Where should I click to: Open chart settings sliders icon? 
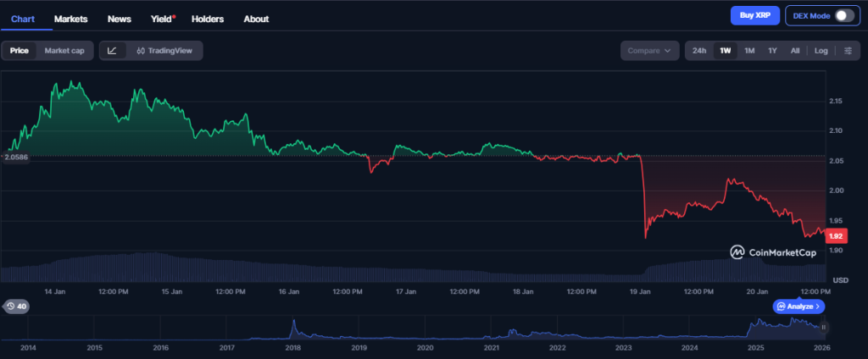[848, 51]
